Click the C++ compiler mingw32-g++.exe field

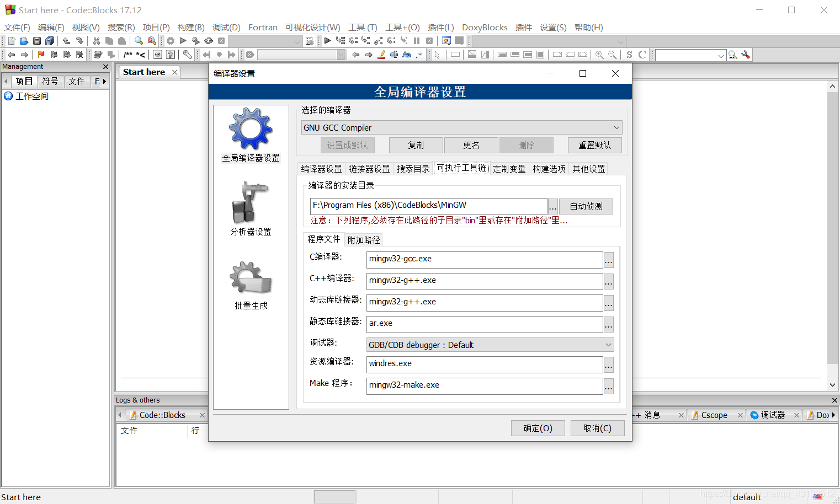[x=485, y=280]
